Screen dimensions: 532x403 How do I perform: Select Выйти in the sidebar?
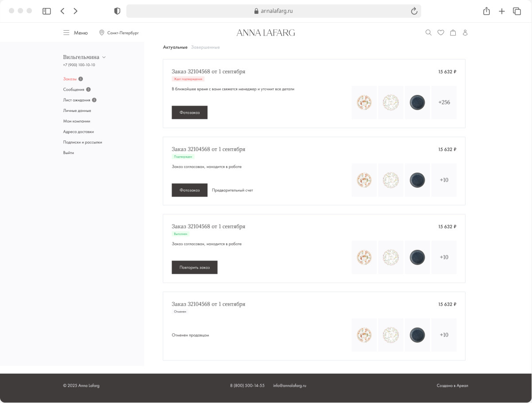point(68,153)
